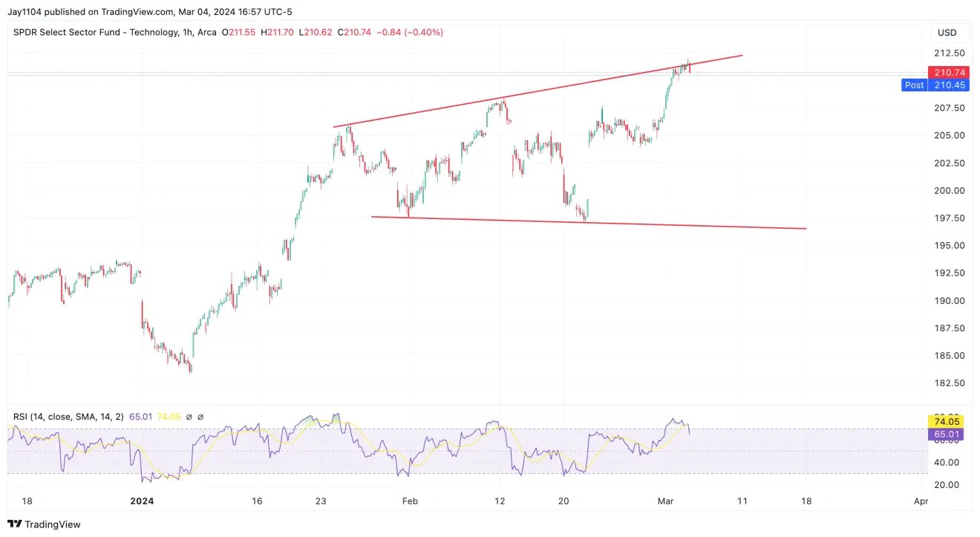The height and width of the screenshot is (537, 980).
Task: Click the Arca exchange label
Action: point(206,33)
